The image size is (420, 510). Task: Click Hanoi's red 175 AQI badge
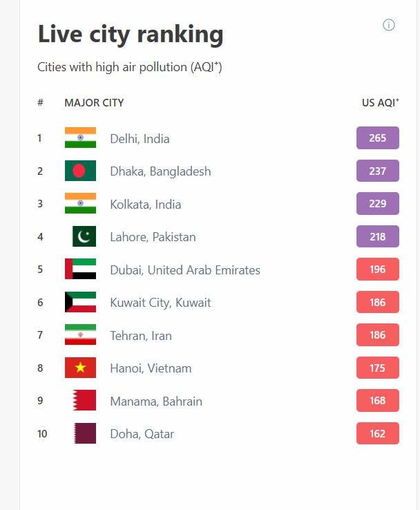click(377, 368)
